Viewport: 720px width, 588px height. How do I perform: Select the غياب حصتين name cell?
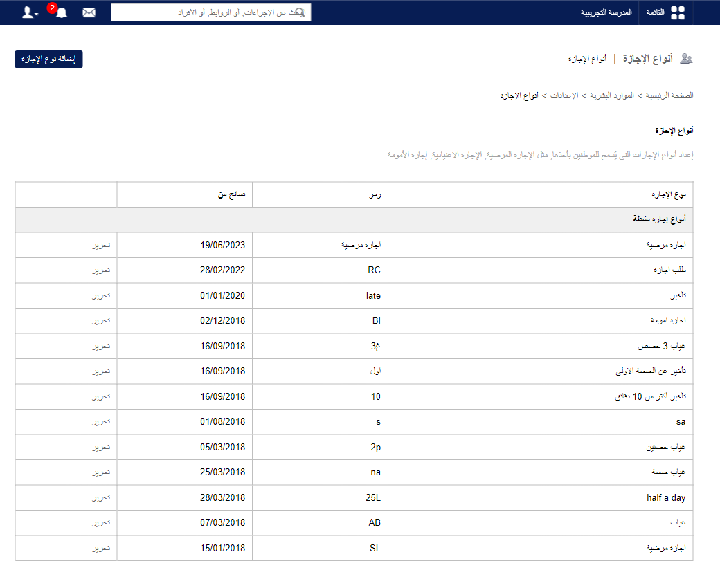(x=541, y=447)
